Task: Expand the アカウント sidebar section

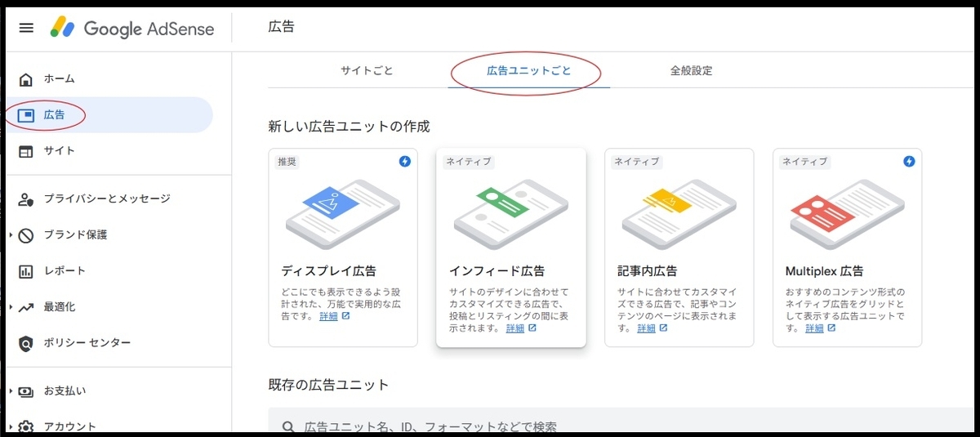Action: click(11, 426)
